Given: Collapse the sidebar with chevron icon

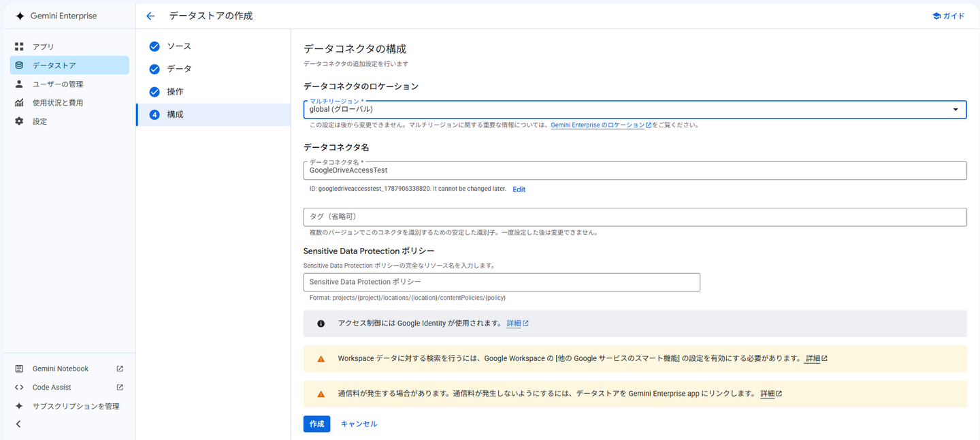Looking at the screenshot, I should 18,424.
